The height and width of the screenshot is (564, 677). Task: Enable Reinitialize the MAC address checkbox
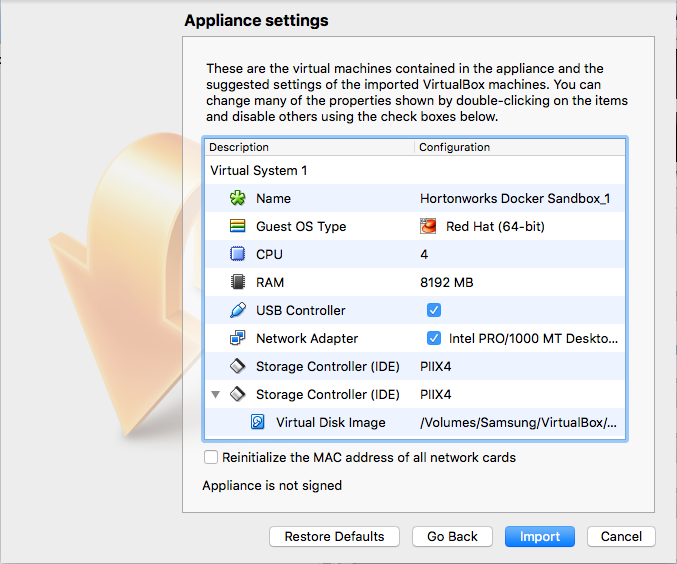click(211, 458)
